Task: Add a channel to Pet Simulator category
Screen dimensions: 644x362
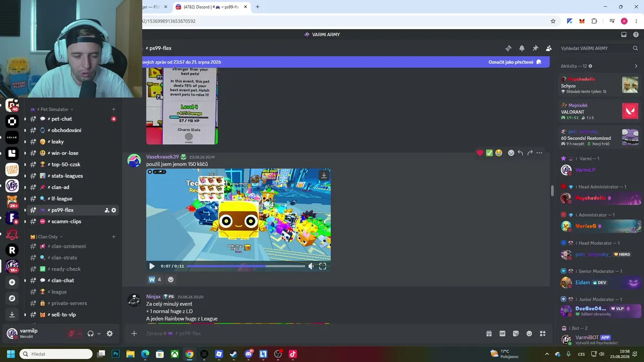Action: click(114, 109)
